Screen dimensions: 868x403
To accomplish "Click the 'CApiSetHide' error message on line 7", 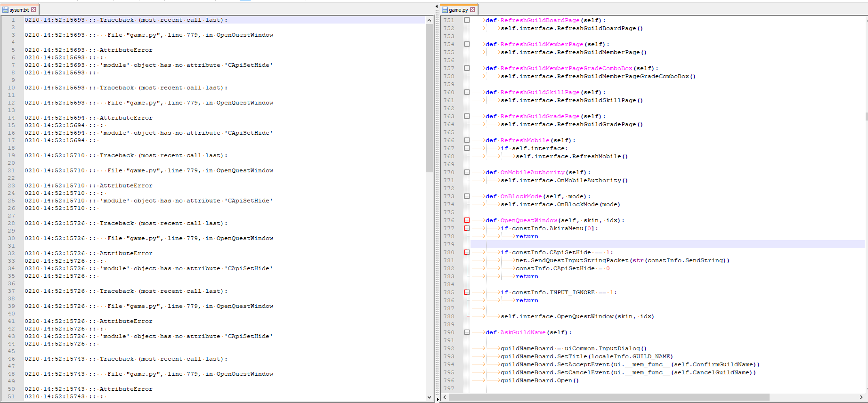I will tap(187, 65).
